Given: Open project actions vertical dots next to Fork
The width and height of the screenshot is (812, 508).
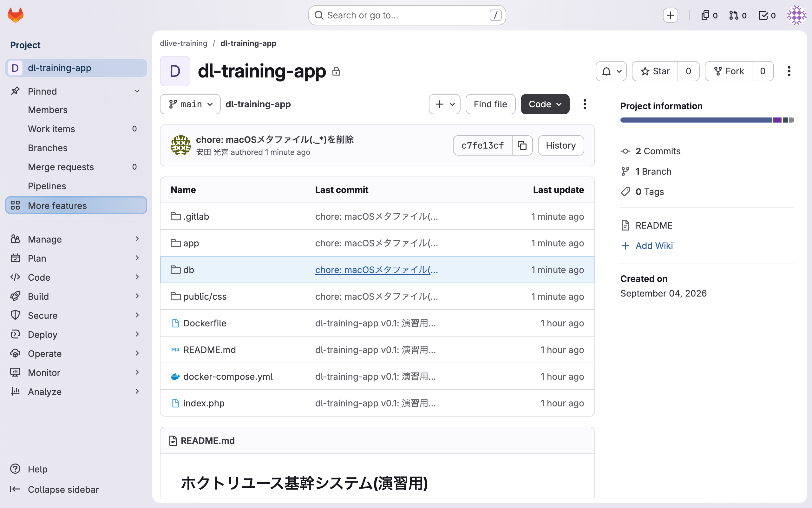Looking at the screenshot, I should (x=789, y=71).
